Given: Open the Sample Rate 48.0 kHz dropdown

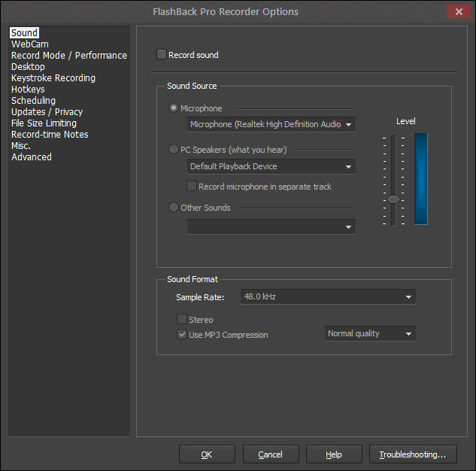Looking at the screenshot, I should coord(328,296).
